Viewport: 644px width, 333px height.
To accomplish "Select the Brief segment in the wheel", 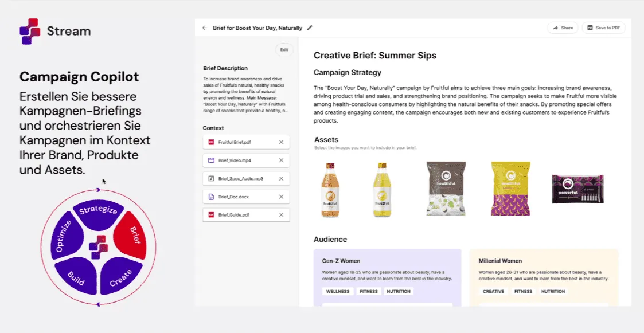I will coord(132,236).
